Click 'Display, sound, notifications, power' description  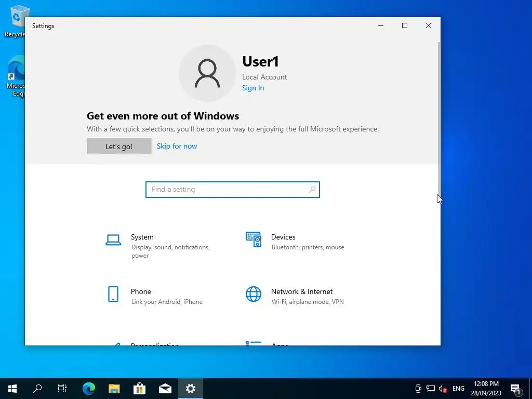coord(170,251)
